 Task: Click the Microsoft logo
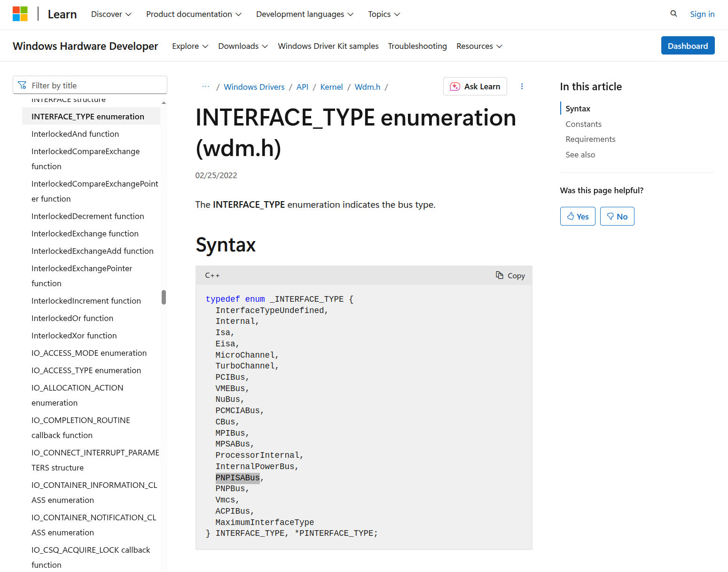[20, 14]
